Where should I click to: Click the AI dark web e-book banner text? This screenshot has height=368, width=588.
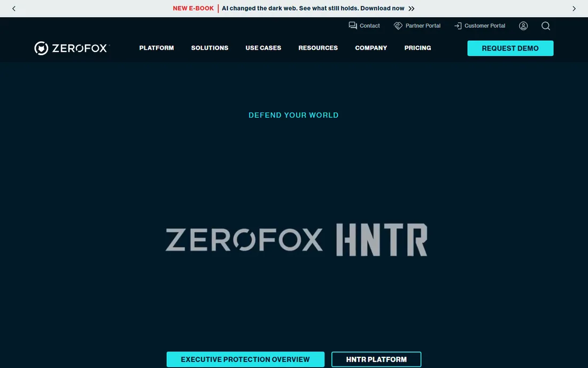tap(313, 8)
